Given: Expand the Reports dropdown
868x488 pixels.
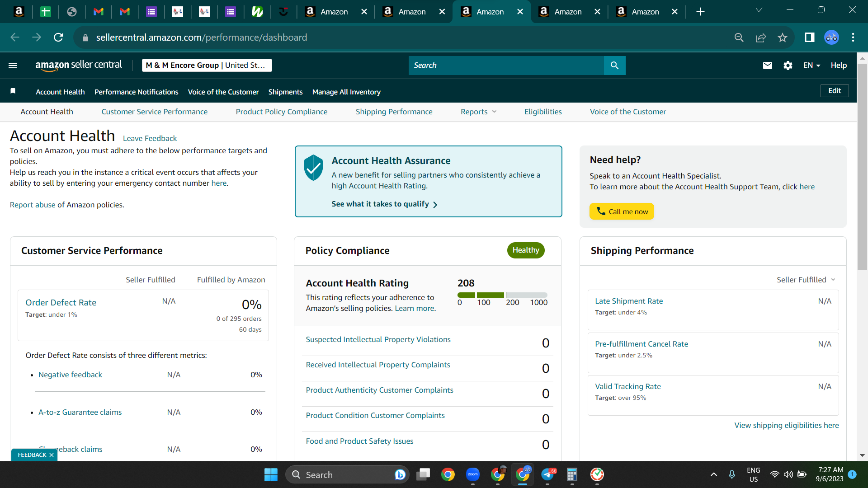Looking at the screenshot, I should click(479, 112).
